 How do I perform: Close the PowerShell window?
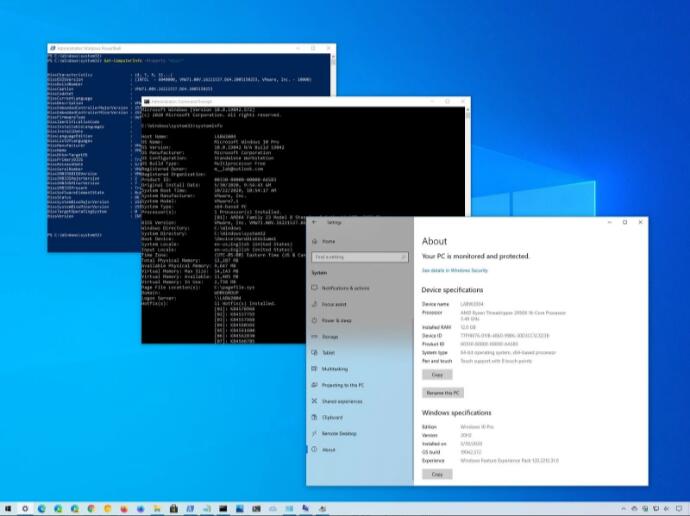(328, 48)
